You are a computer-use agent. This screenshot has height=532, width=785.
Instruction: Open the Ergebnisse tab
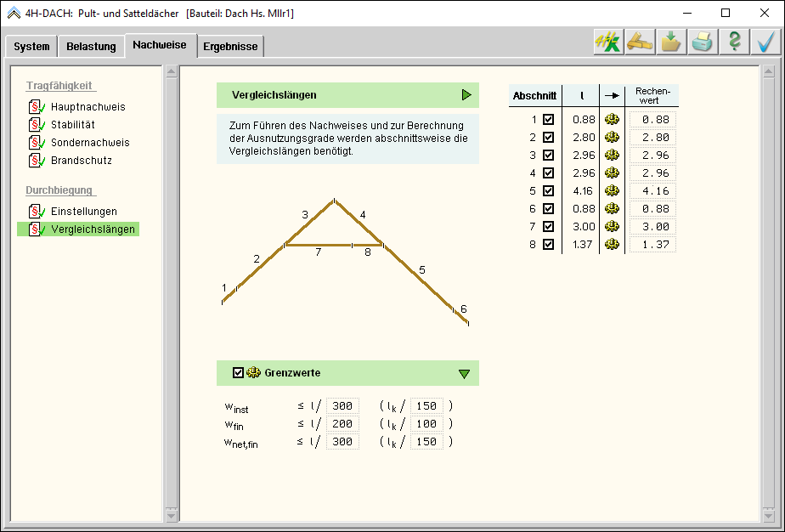click(x=230, y=47)
